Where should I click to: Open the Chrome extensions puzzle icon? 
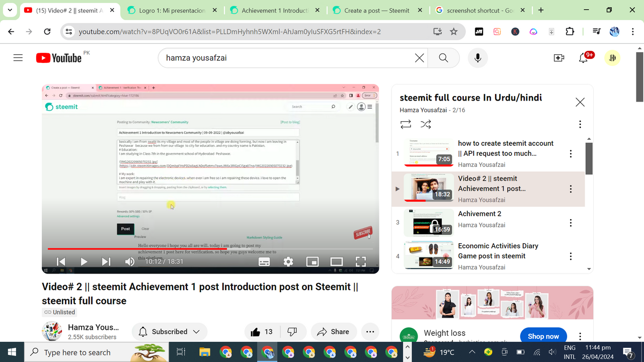(x=570, y=32)
